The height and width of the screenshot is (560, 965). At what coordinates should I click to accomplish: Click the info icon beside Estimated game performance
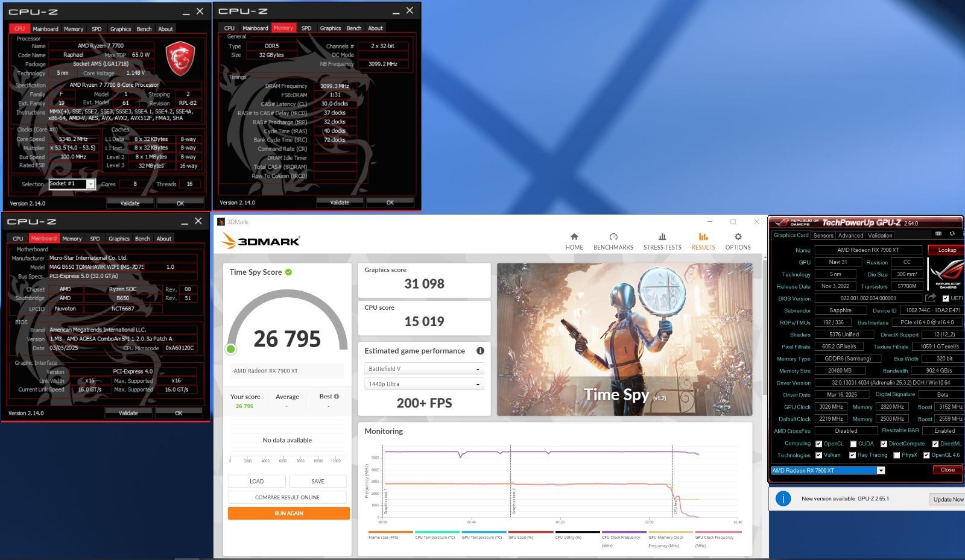coord(480,351)
